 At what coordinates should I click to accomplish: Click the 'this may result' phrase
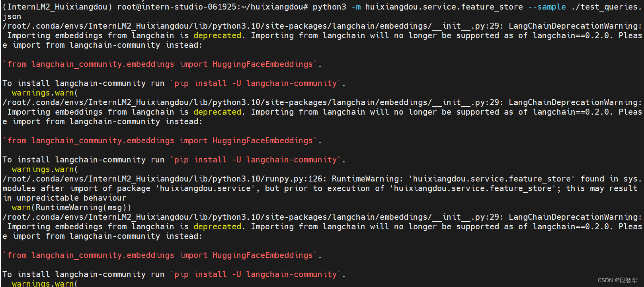tap(601, 188)
